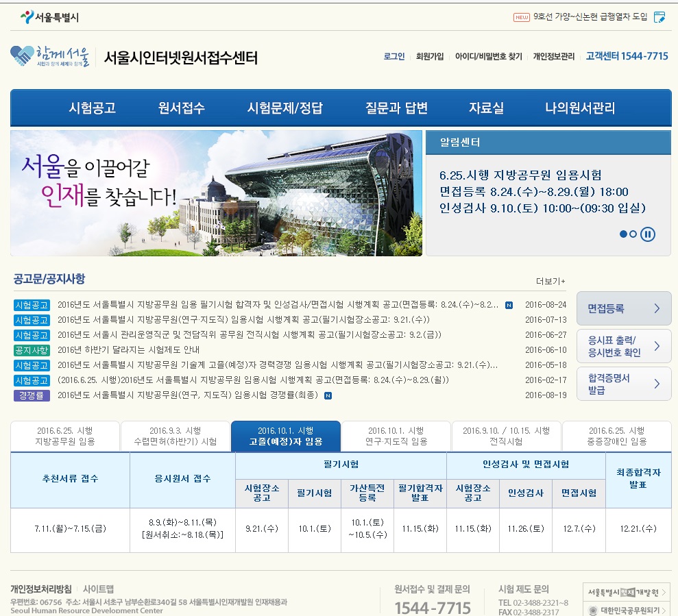The width and height of the screenshot is (678, 616).
Task: Open 사이트맵 in footer
Action: point(98,589)
